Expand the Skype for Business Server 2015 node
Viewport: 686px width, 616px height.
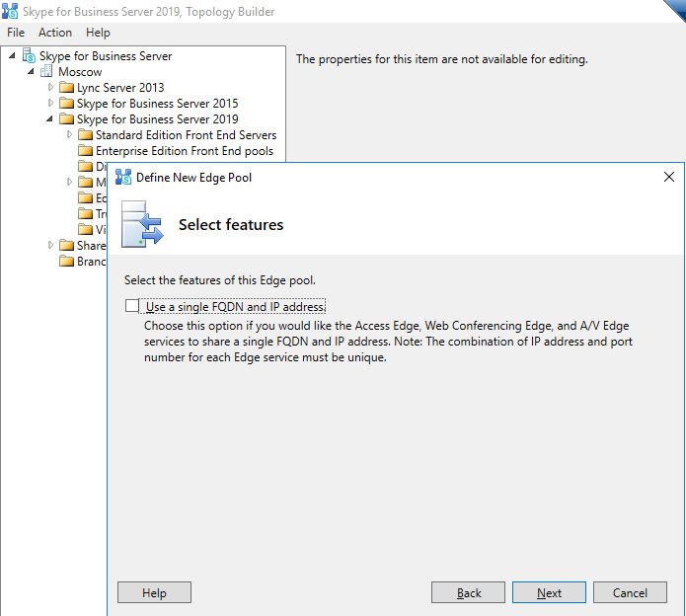pyautogui.click(x=50, y=103)
